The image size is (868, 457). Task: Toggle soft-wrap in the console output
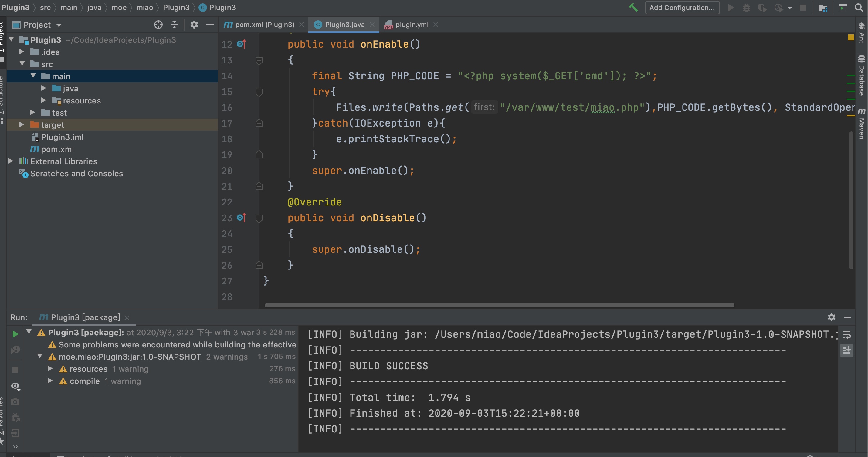point(847,335)
